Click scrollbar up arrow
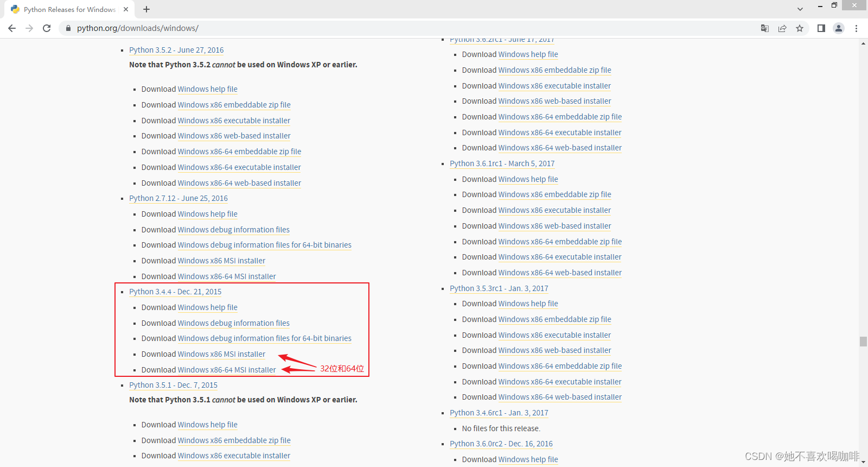Screen dimensions: 868x467 pyautogui.click(x=863, y=43)
